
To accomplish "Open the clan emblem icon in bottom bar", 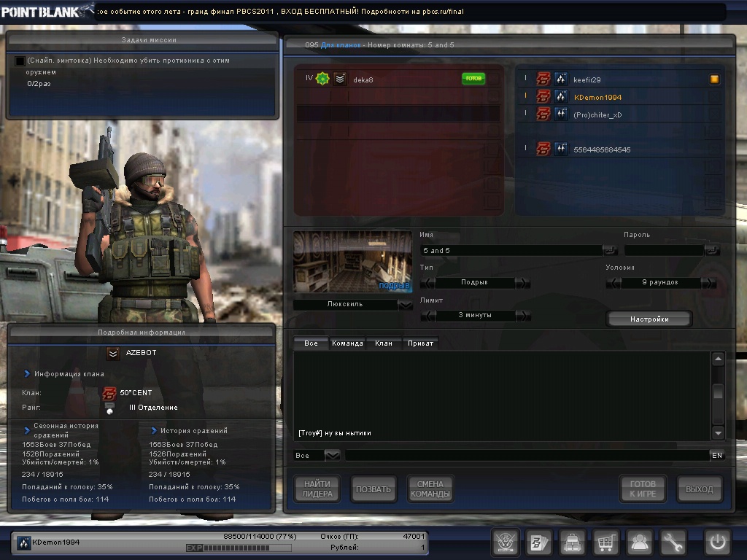I will 506,542.
